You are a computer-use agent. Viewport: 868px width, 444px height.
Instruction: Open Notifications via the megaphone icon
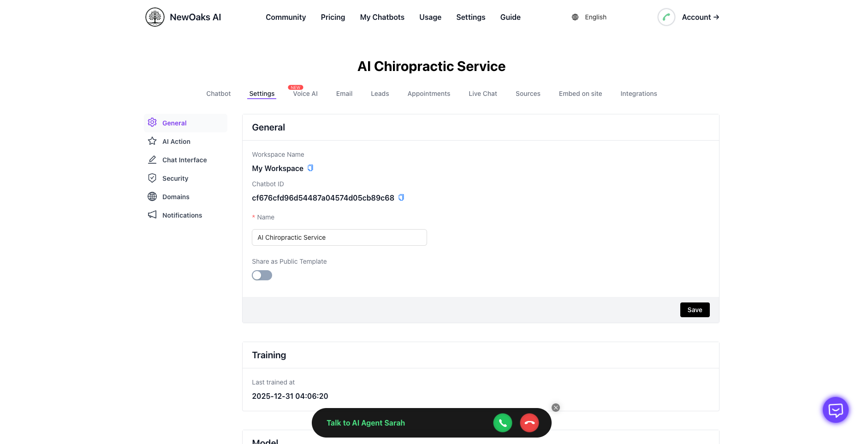click(152, 214)
